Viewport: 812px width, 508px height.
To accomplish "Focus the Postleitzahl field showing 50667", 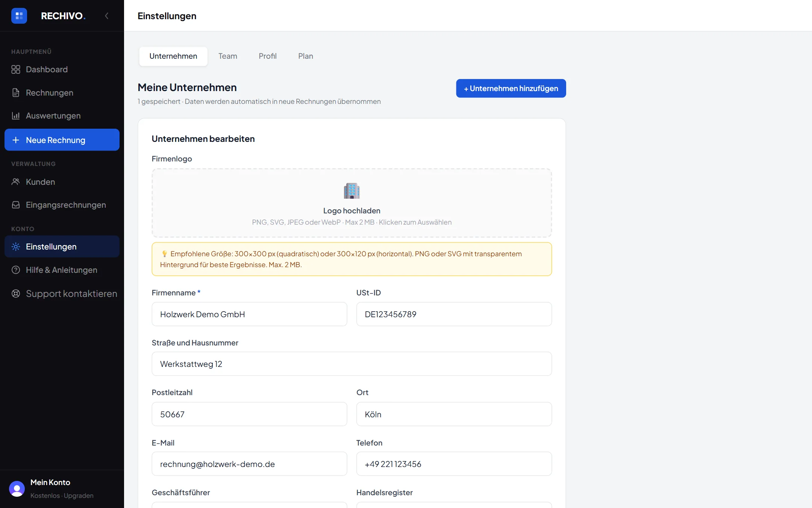I will tap(249, 414).
